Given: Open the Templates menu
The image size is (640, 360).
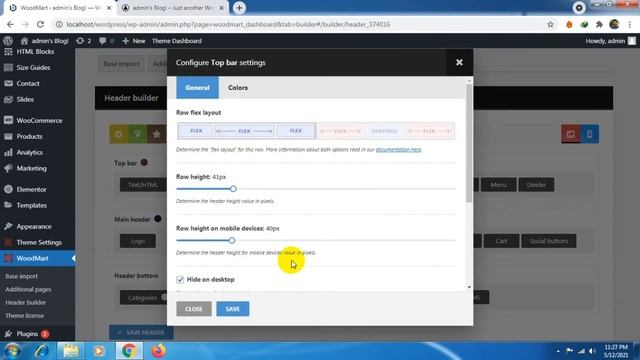Looking at the screenshot, I should point(31,206).
